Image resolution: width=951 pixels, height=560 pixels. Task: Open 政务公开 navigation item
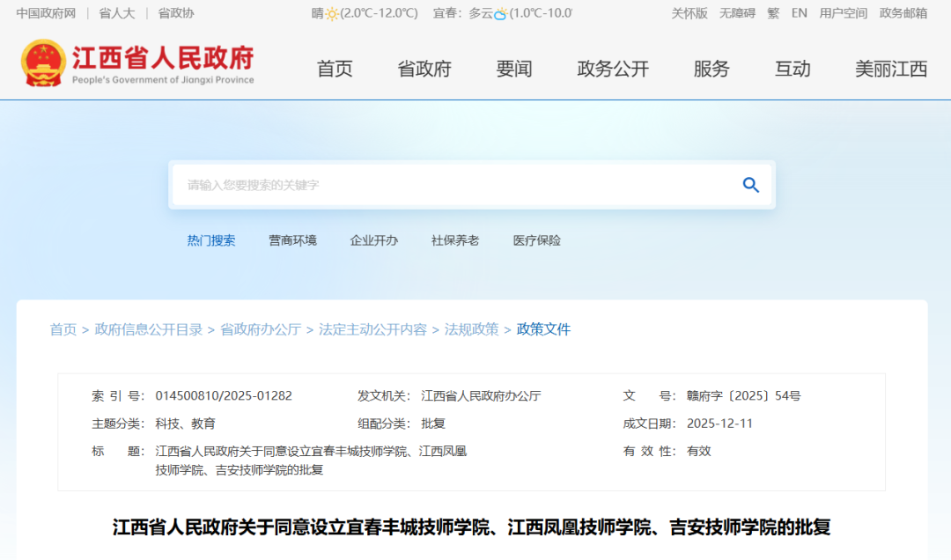613,69
